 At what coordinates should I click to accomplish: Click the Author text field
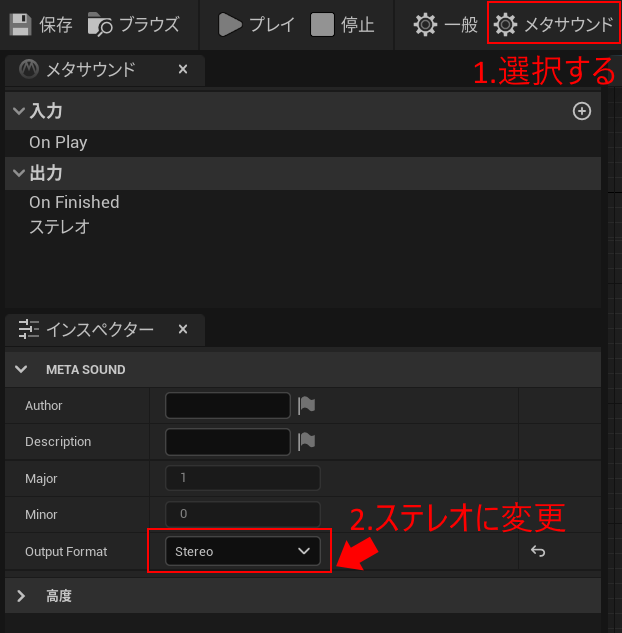tap(228, 405)
